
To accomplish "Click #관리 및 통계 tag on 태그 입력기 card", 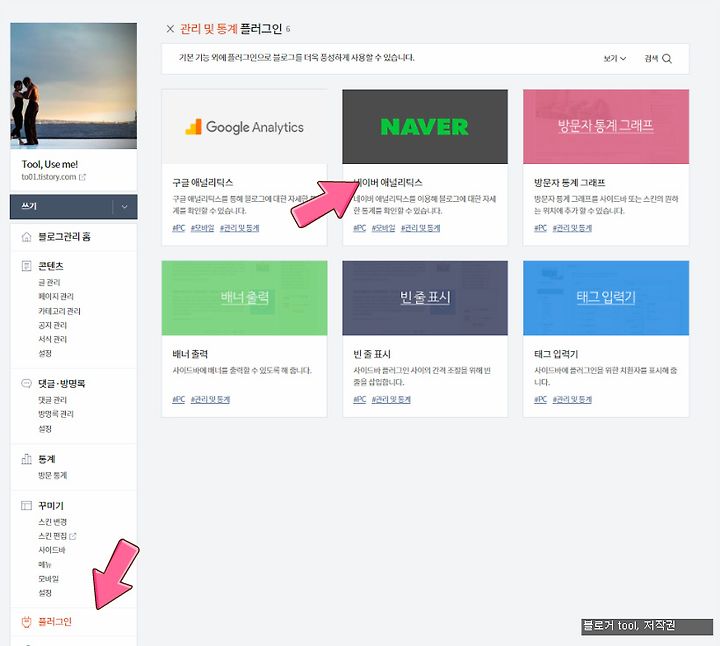I will (572, 400).
